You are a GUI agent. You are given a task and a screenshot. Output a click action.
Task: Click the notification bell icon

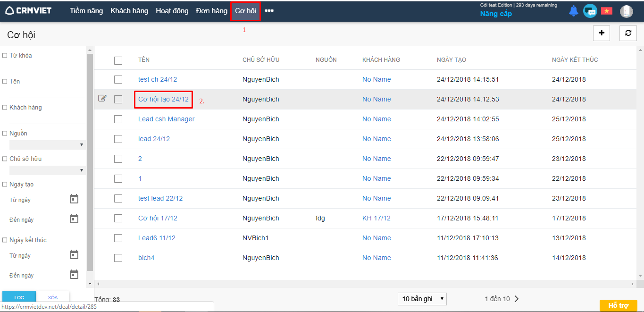pyautogui.click(x=573, y=11)
